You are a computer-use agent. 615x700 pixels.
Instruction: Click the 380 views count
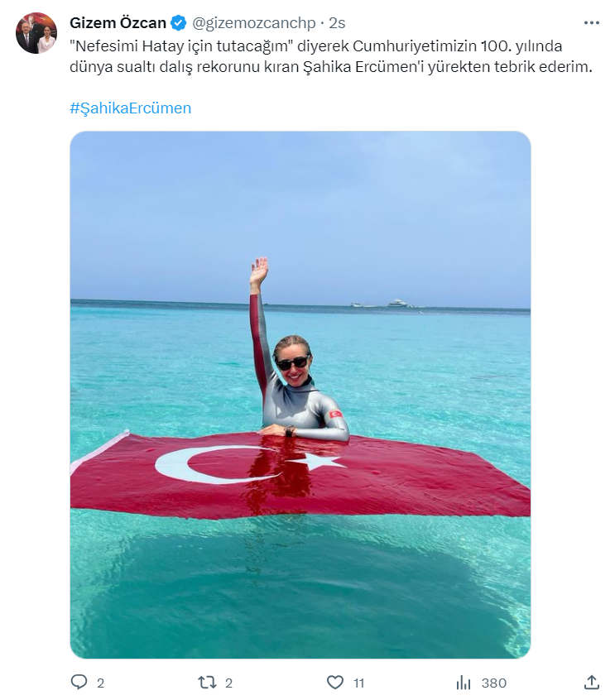pyautogui.click(x=494, y=683)
